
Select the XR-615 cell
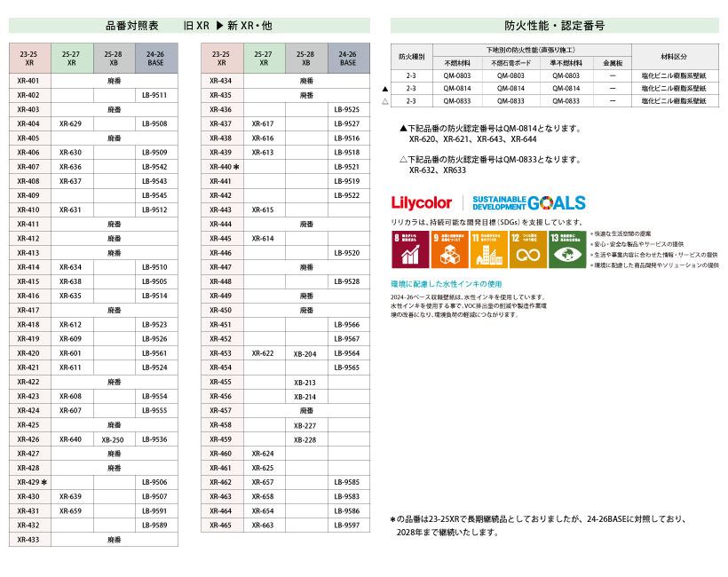[263, 209]
